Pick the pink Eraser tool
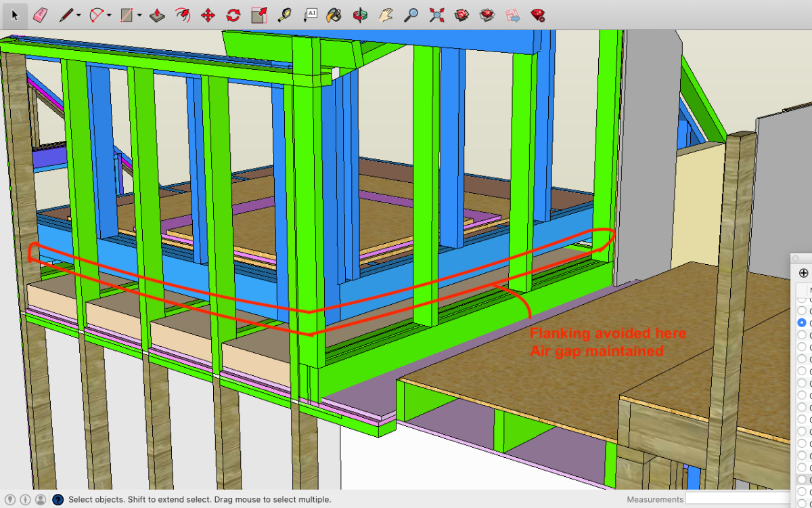 click(x=40, y=15)
